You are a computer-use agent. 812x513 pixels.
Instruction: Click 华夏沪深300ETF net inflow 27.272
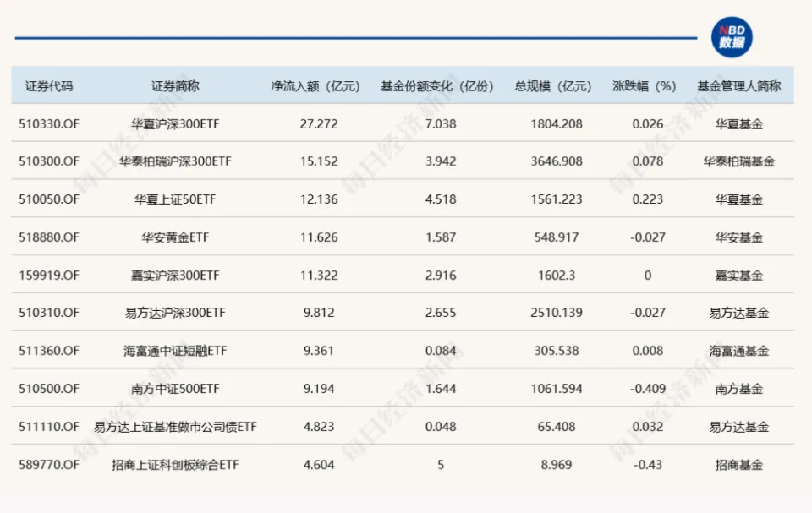pos(319,124)
